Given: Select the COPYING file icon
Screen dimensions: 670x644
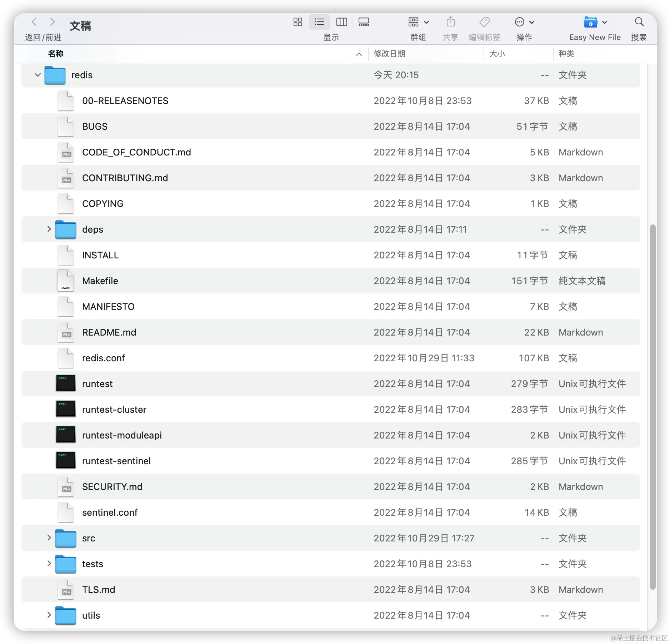Looking at the screenshot, I should click(x=66, y=204).
